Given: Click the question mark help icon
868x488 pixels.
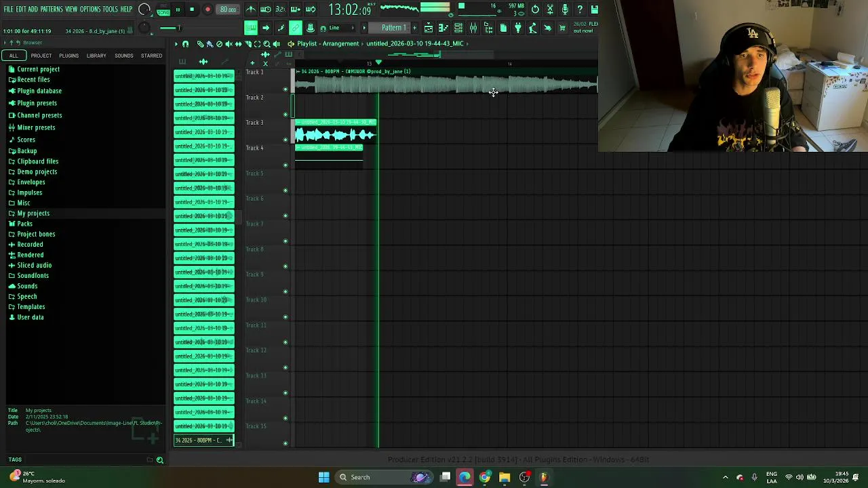Looking at the screenshot, I should (x=580, y=9).
